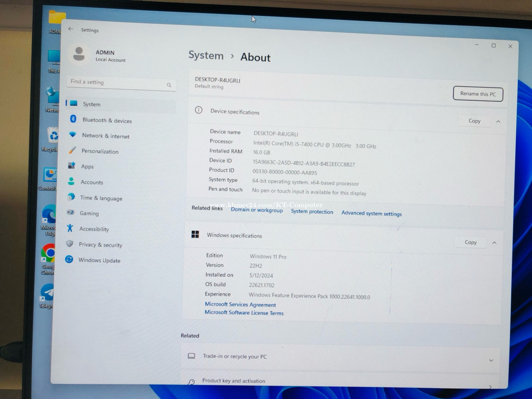Screen dimensions: 532x399
Task: Open Accounts using its person icon
Action: tap(71, 181)
